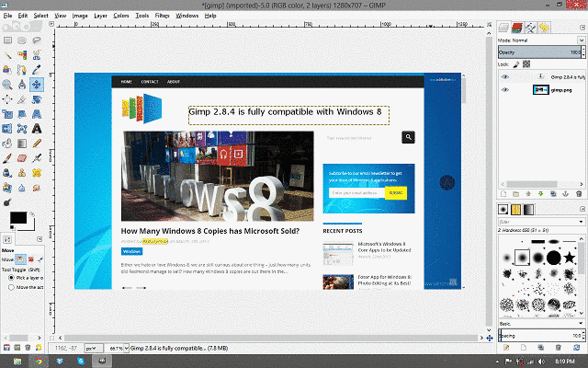Open the layers dock configuration menu arrow
The image size is (588, 368).
coord(582,28)
